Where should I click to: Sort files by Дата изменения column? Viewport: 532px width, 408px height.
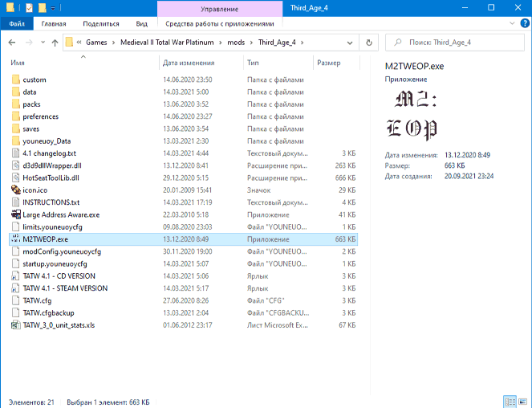tap(187, 62)
